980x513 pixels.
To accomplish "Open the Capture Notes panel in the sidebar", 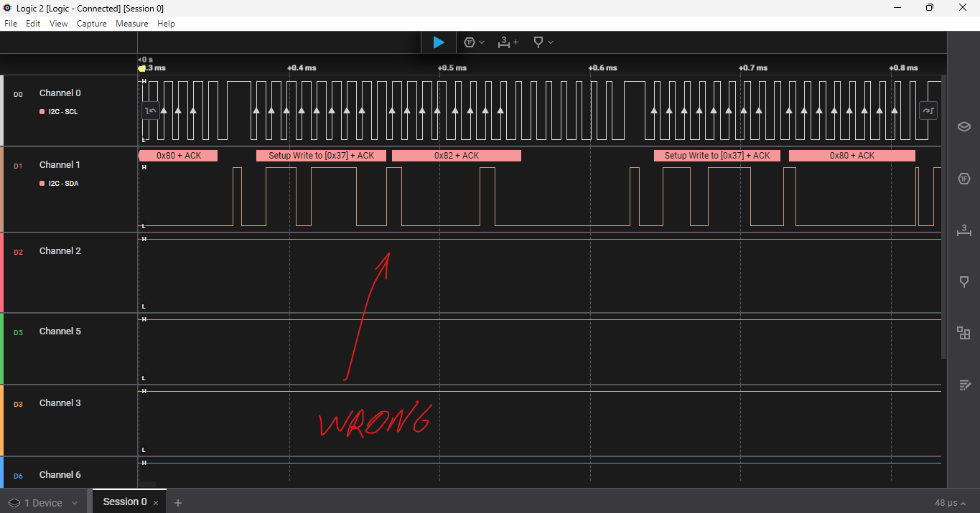I will pyautogui.click(x=965, y=385).
